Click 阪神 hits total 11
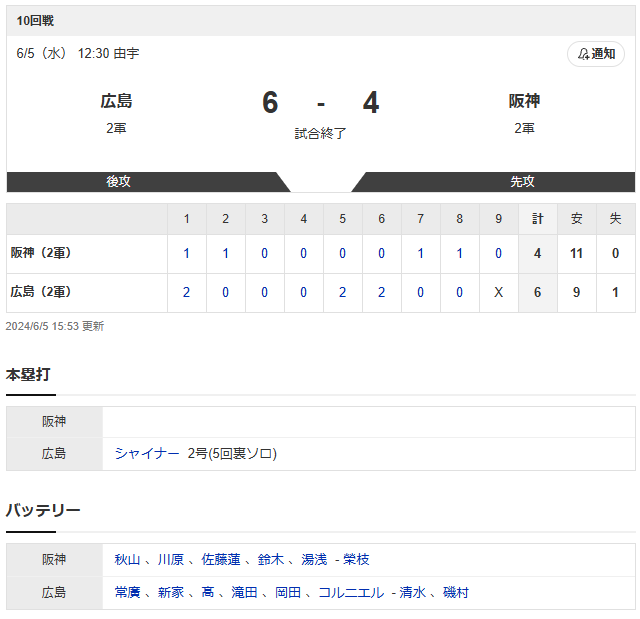The image size is (640, 619). tap(576, 253)
